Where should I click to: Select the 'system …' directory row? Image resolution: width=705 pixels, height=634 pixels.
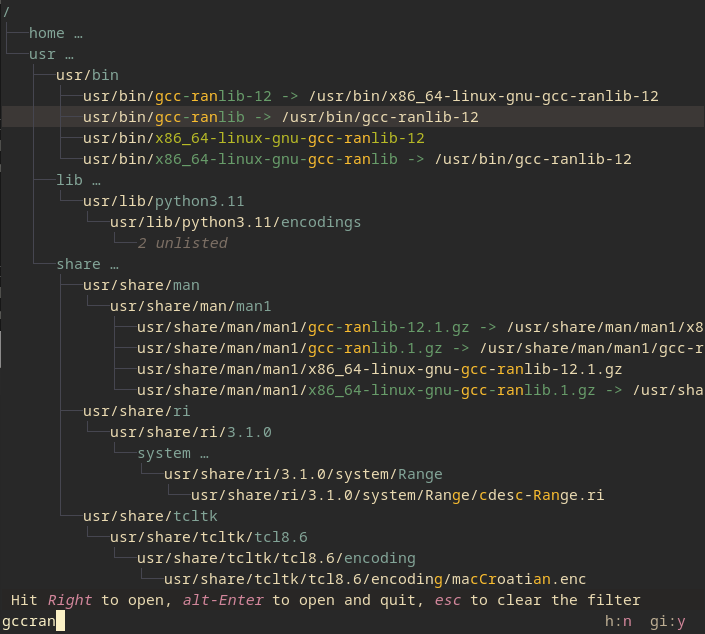coord(173,454)
